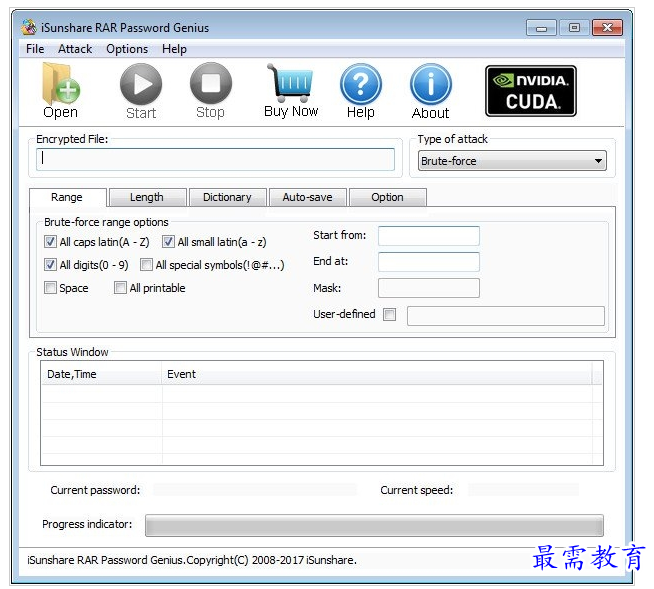Click the Date,Time column header
This screenshot has width=654, height=589.
click(x=101, y=374)
